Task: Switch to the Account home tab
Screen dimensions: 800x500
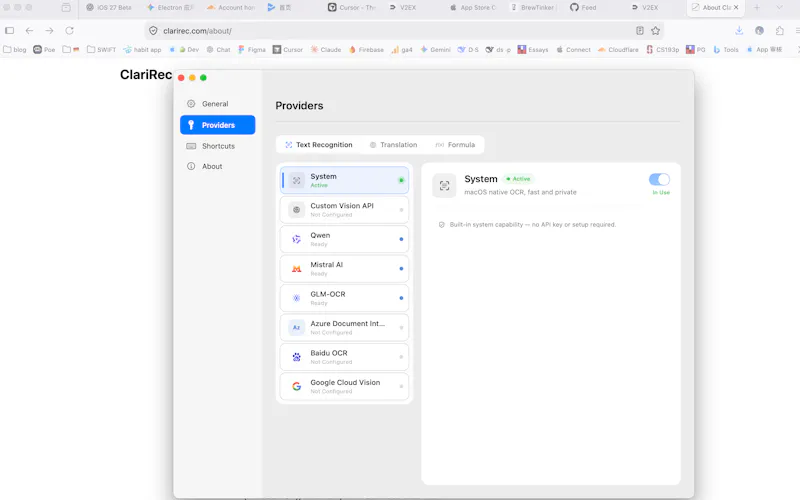Action: click(231, 8)
